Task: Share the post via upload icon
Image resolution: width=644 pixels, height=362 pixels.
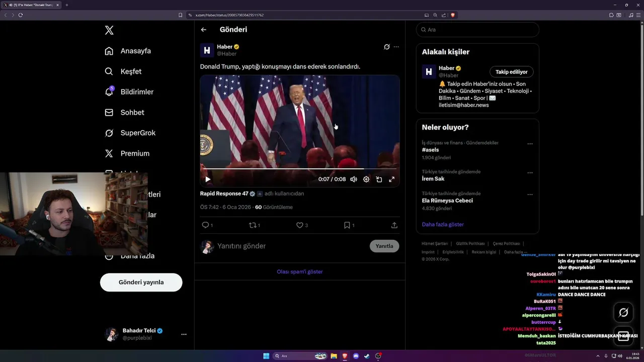Action: coord(394,225)
